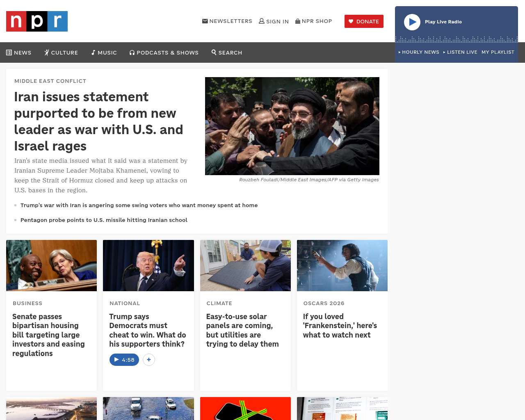Open the red background crossed-phone thumbnail
Image resolution: width=525 pixels, height=420 pixels.
(245, 409)
